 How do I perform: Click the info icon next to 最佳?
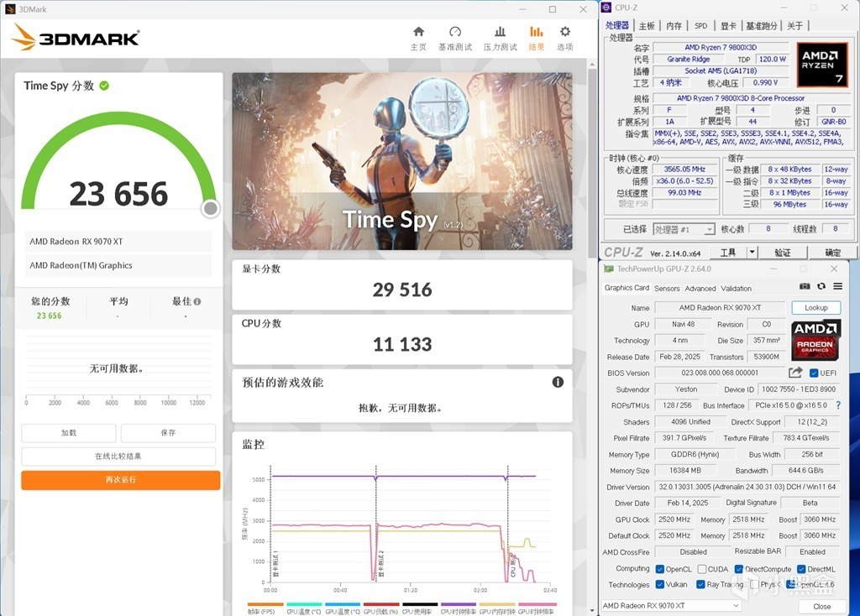(197, 301)
